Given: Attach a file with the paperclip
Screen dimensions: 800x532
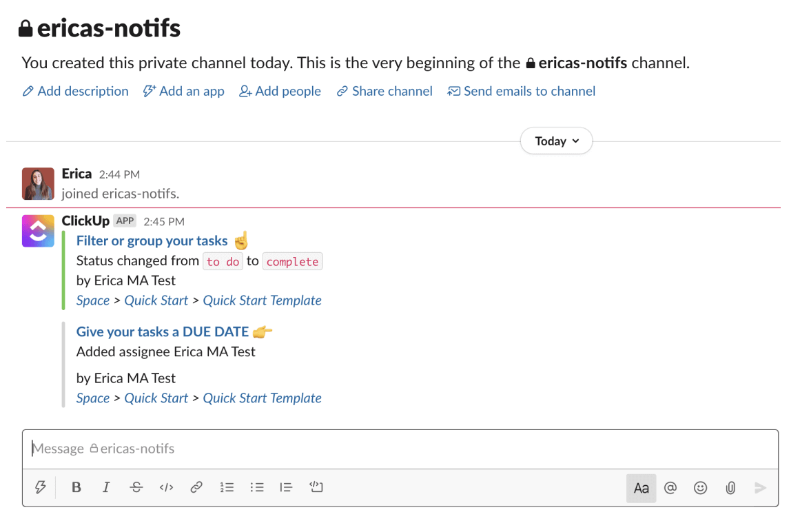Looking at the screenshot, I should point(730,488).
